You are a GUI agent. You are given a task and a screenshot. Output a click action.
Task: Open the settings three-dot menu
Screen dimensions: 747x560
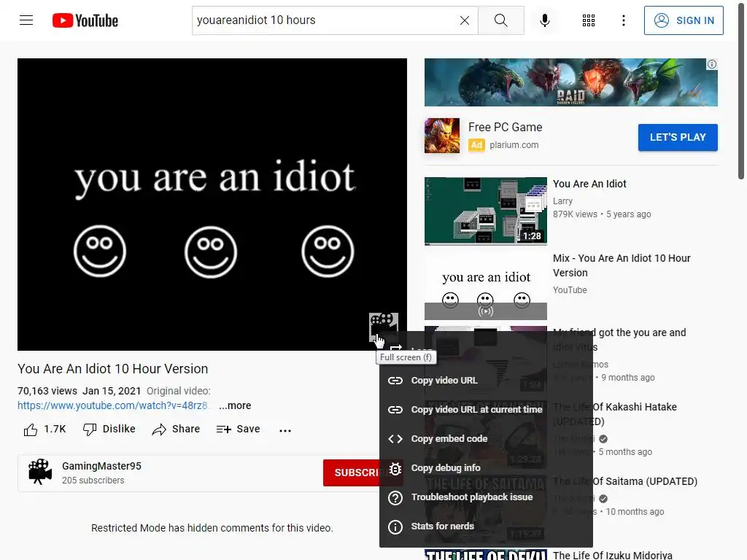tap(624, 20)
